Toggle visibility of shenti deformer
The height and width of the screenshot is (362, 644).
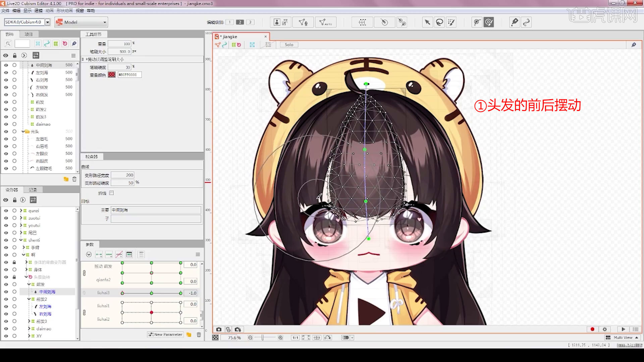pos(6,240)
